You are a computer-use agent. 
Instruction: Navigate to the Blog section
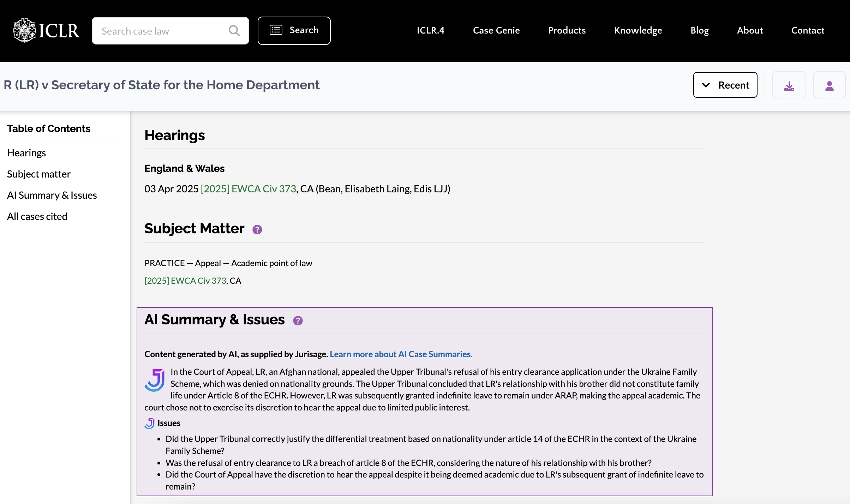699,30
